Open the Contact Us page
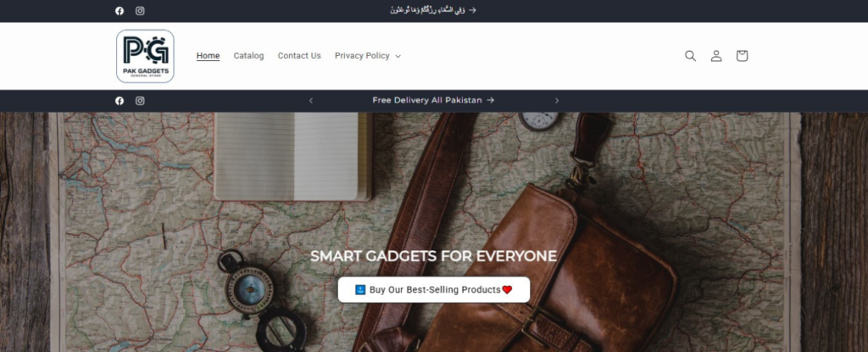Viewport: 868px width, 352px height. pos(299,55)
